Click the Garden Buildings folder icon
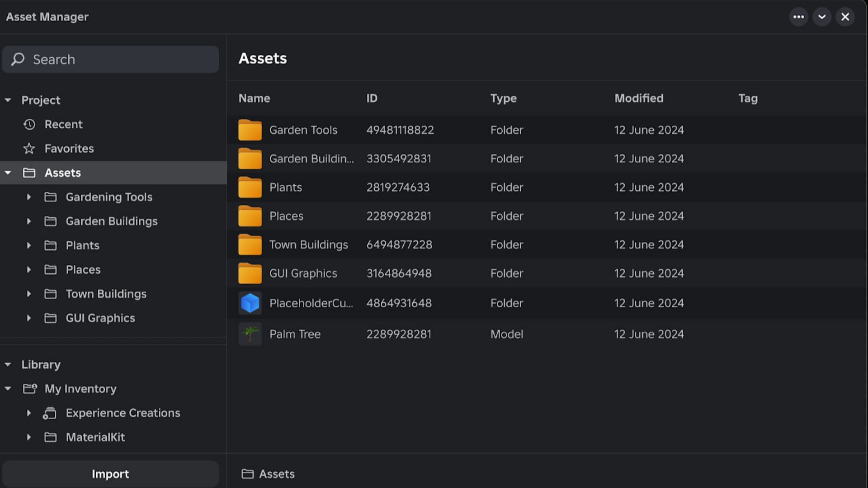 point(250,158)
